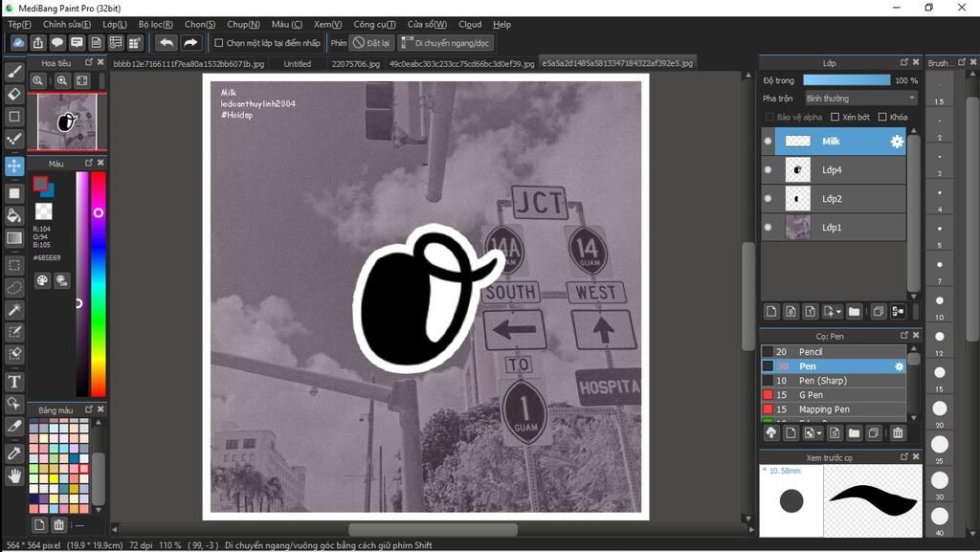Image resolution: width=980 pixels, height=552 pixels.
Task: Click the Redo arrow
Action: (190, 42)
